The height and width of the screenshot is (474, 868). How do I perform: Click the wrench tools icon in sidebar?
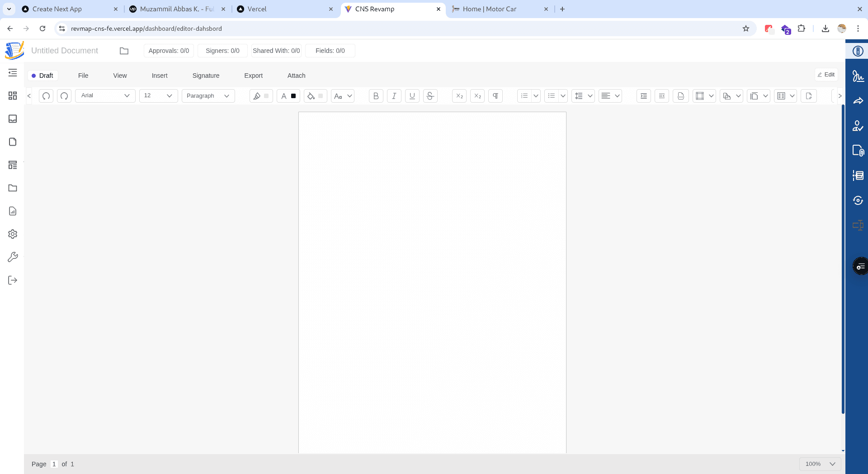pos(13,257)
